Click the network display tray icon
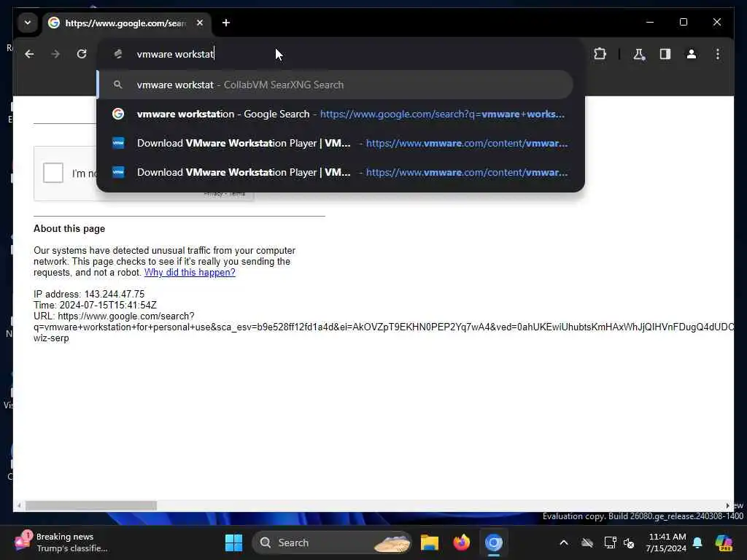The height and width of the screenshot is (560, 747). [610, 542]
